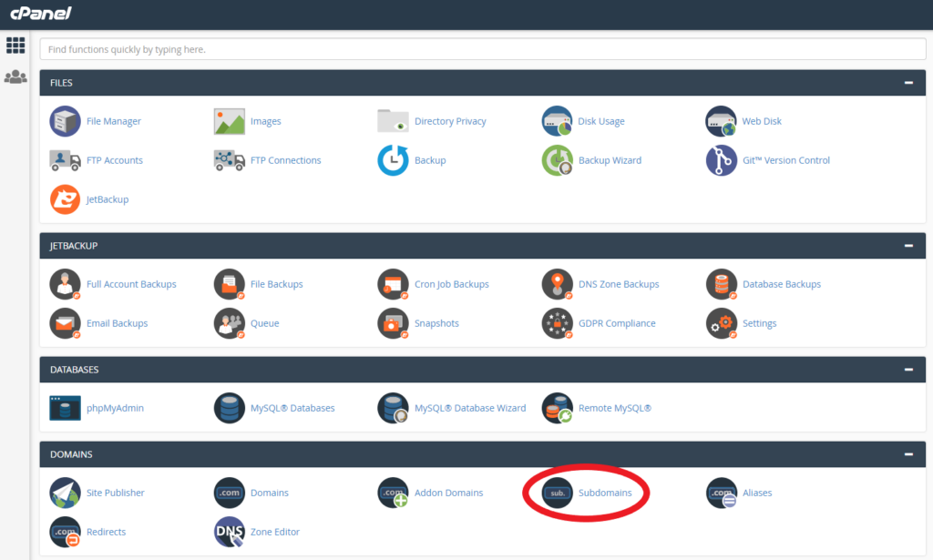Click the Site Publisher icon

pos(65,493)
